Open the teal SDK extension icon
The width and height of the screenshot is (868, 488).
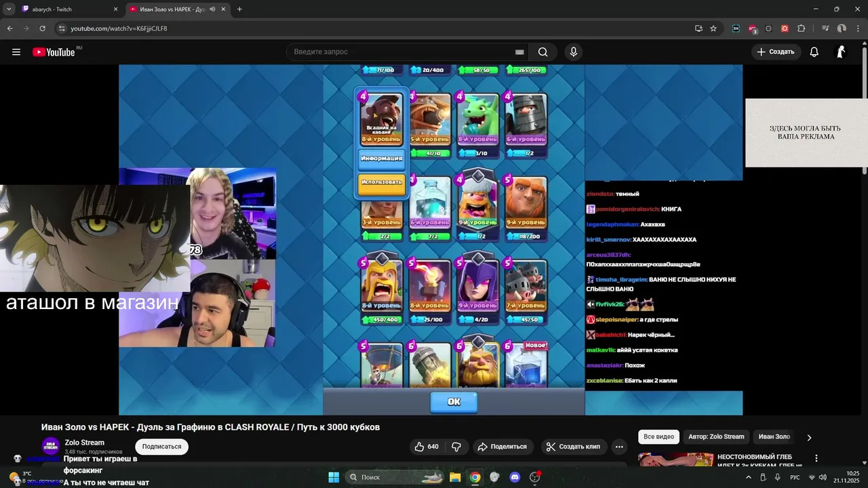tap(736, 28)
